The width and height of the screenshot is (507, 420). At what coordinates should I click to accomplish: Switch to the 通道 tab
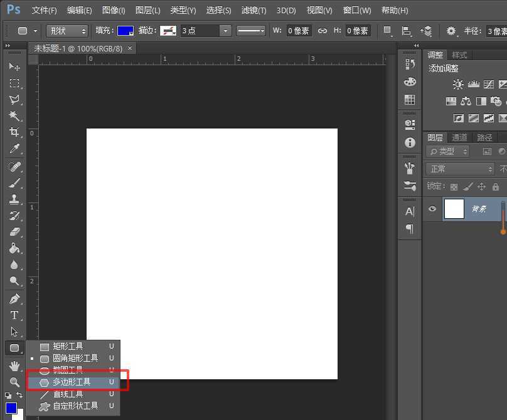(459, 137)
